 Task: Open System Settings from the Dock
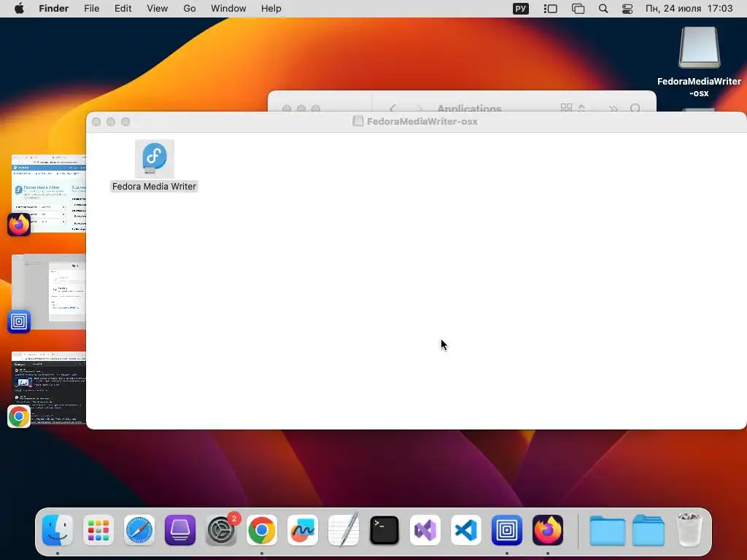pyautogui.click(x=221, y=530)
